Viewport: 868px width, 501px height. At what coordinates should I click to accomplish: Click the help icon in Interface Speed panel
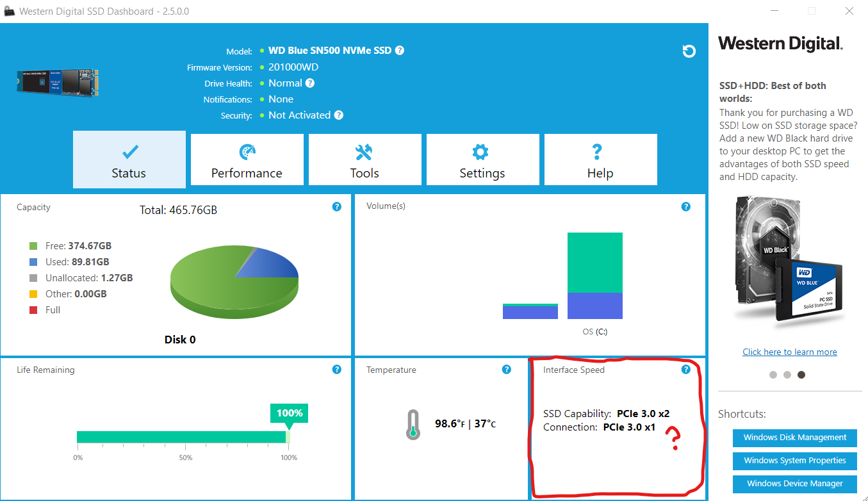[x=686, y=370]
